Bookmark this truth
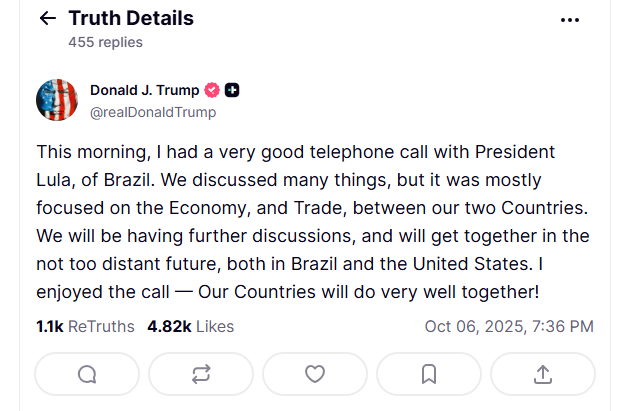 [x=429, y=374]
